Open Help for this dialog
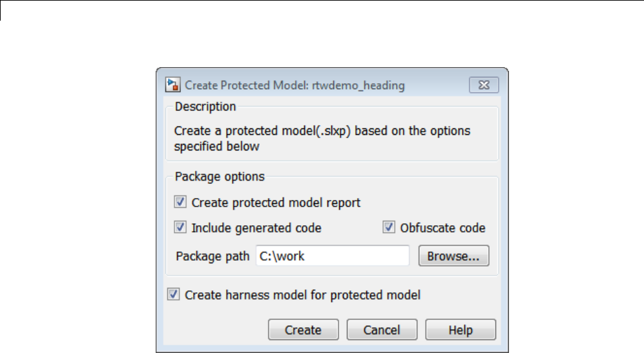The height and width of the screenshot is (353, 644). click(461, 330)
